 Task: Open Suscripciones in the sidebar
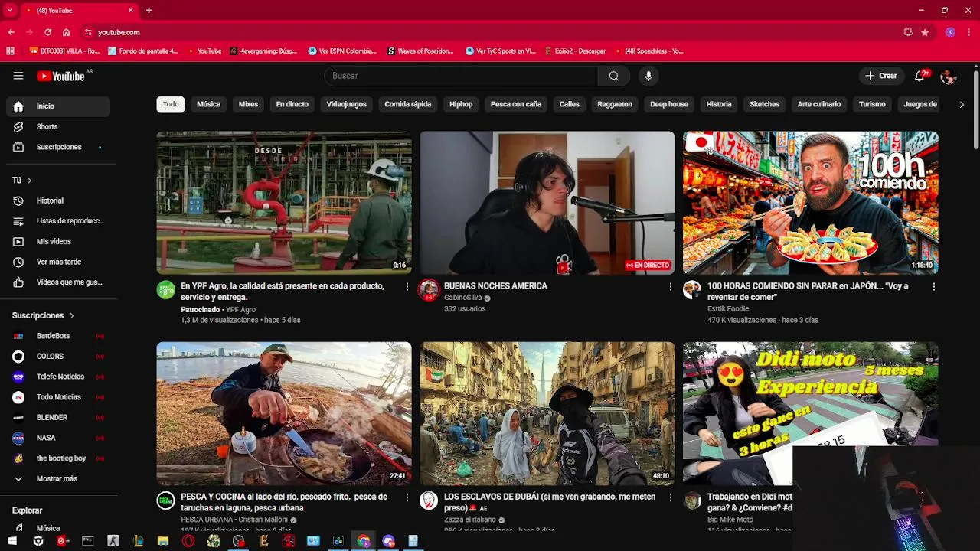tap(58, 147)
